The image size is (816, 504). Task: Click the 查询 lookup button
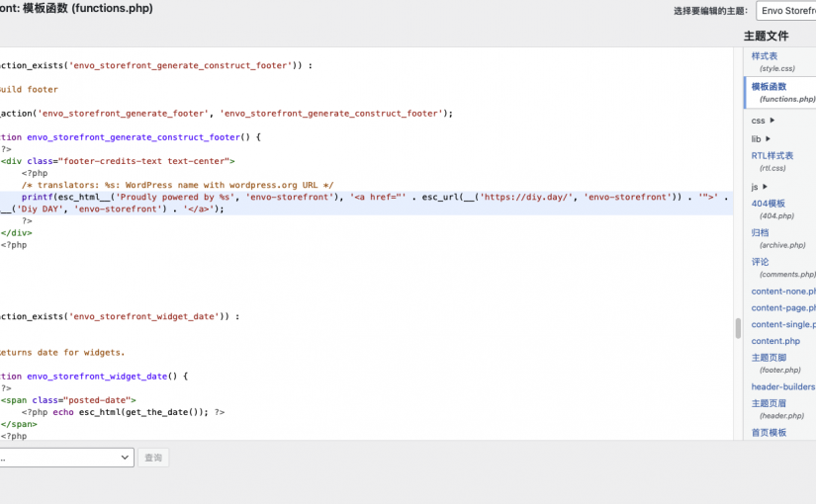click(153, 458)
